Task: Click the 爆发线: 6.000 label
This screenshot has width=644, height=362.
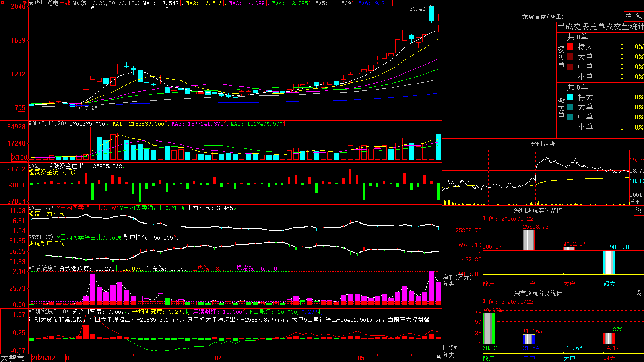Action: pyautogui.click(x=257, y=269)
